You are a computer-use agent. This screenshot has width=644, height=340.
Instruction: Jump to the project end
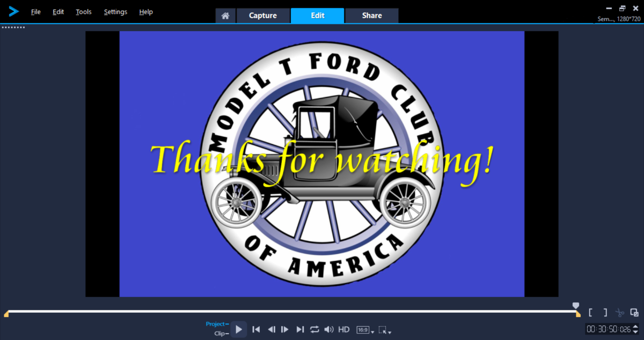click(300, 329)
